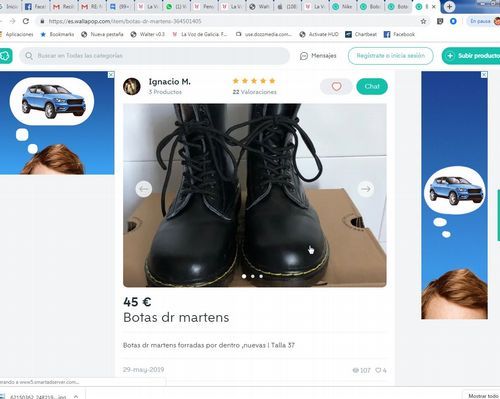Switch to the WhatsApp browser tab
The width and height of the screenshot is (500, 399).
pyautogui.click(x=176, y=6)
